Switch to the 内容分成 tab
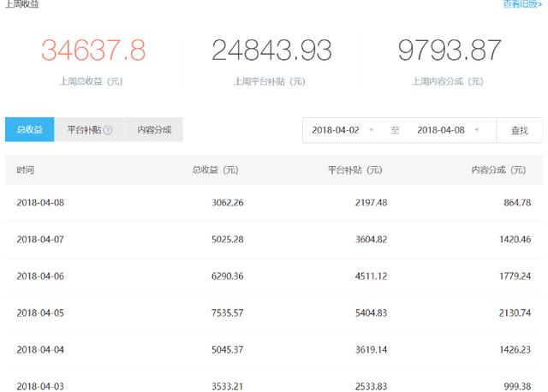The height and width of the screenshot is (392, 548). (x=154, y=130)
